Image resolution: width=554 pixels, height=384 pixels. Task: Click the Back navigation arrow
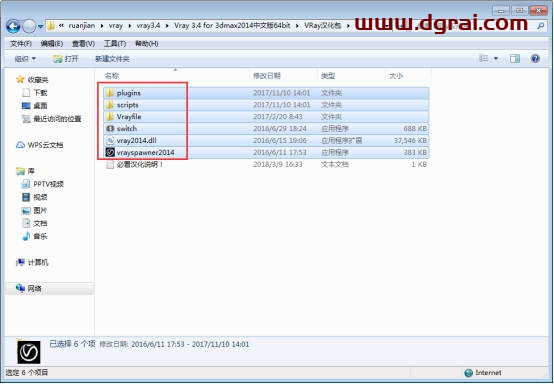tap(13, 26)
